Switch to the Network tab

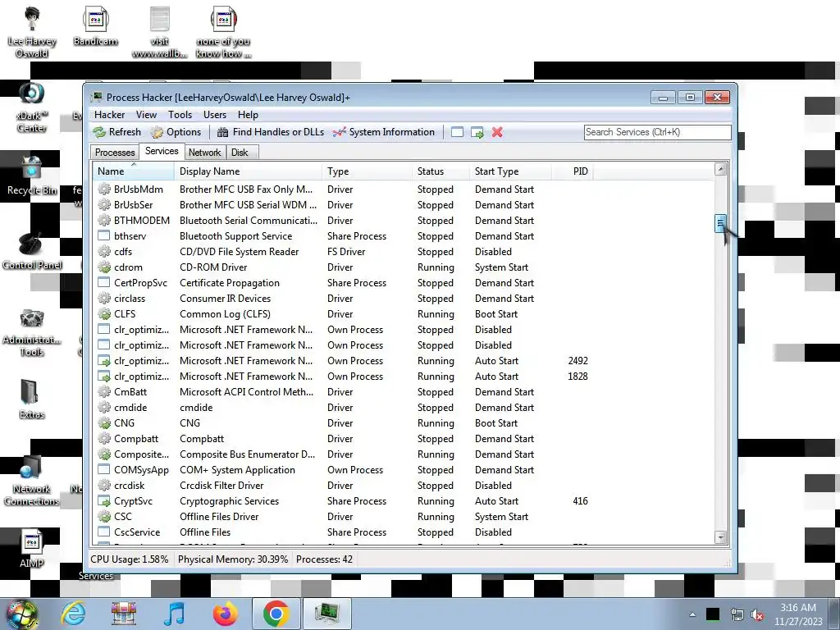point(204,153)
